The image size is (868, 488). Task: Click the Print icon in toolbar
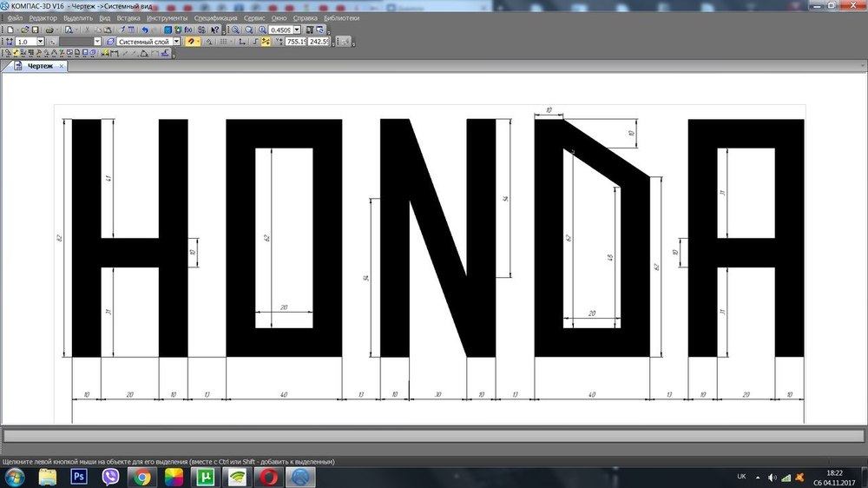coord(49,30)
